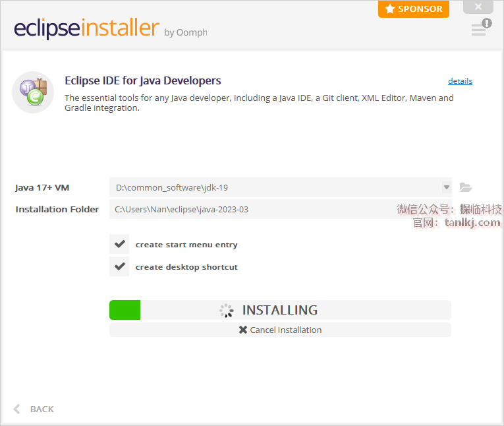Click the SPONSOR star button
Viewport: 504px width, 426px height.
pyautogui.click(x=414, y=9)
